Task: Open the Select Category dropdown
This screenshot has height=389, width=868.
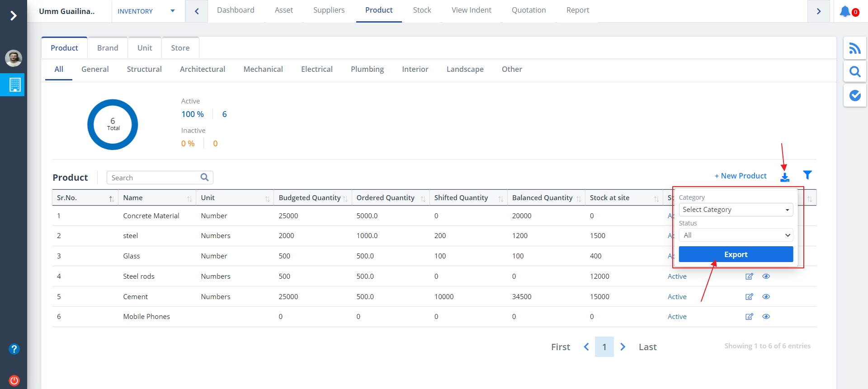Action: tap(736, 210)
